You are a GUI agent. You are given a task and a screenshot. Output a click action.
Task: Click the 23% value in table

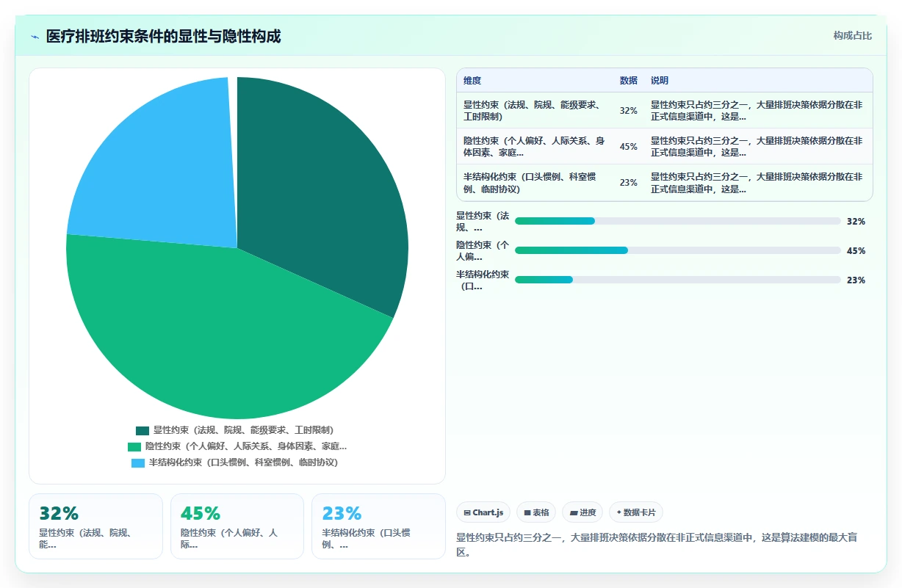[x=628, y=183]
